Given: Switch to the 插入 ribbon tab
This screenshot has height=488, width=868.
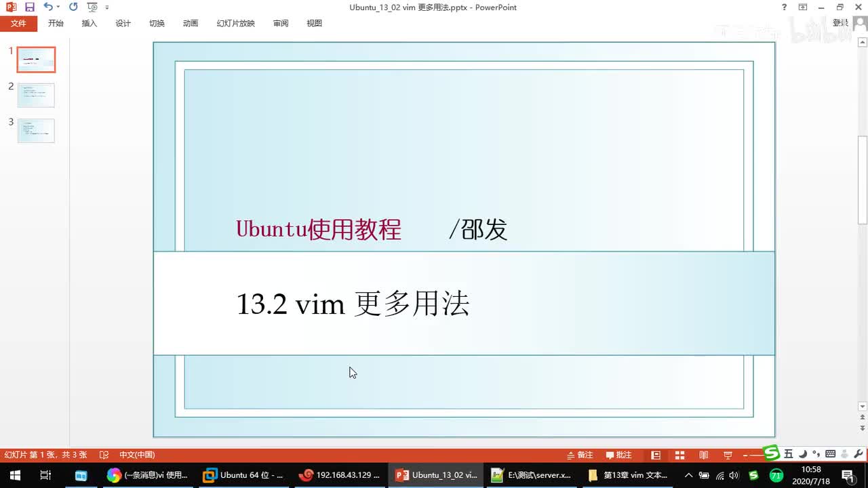Looking at the screenshot, I should [x=90, y=23].
